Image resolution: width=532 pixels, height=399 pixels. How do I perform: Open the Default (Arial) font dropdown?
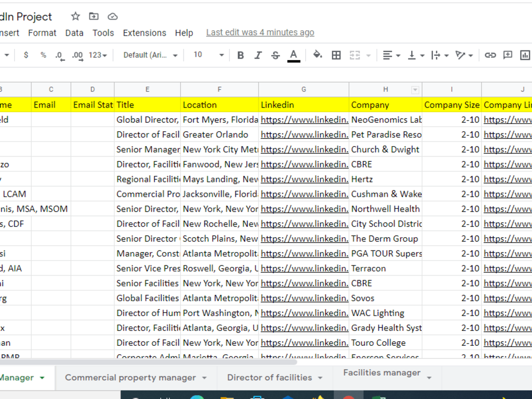tap(151, 55)
